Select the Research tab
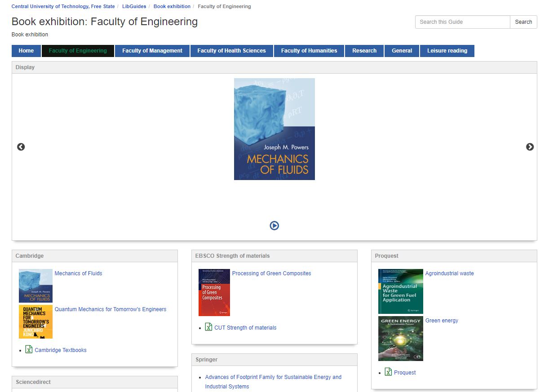Viewport: 549px width, 392px height. [x=364, y=51]
